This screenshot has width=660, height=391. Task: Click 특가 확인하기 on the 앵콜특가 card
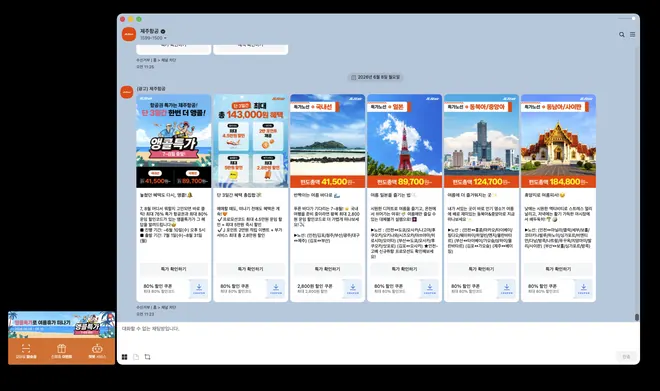(173, 269)
